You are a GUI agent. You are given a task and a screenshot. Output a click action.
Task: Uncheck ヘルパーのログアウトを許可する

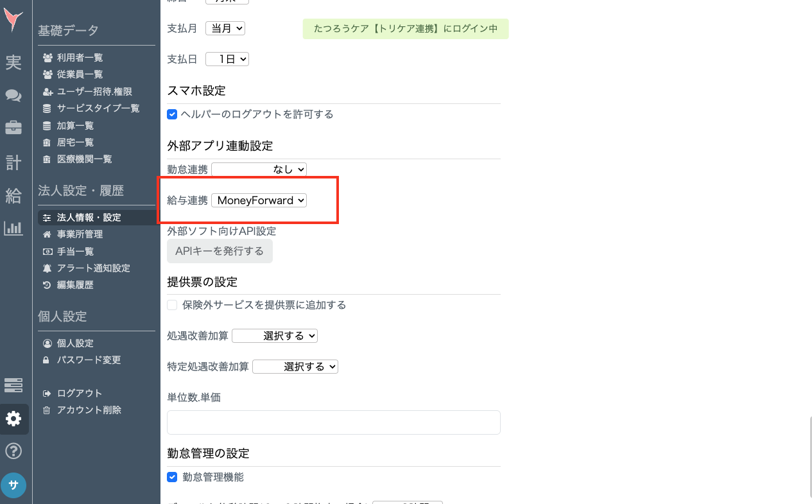tap(172, 114)
